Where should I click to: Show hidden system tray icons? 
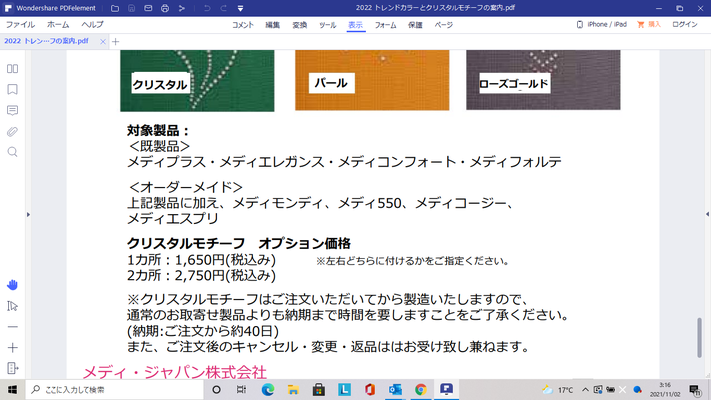point(585,390)
